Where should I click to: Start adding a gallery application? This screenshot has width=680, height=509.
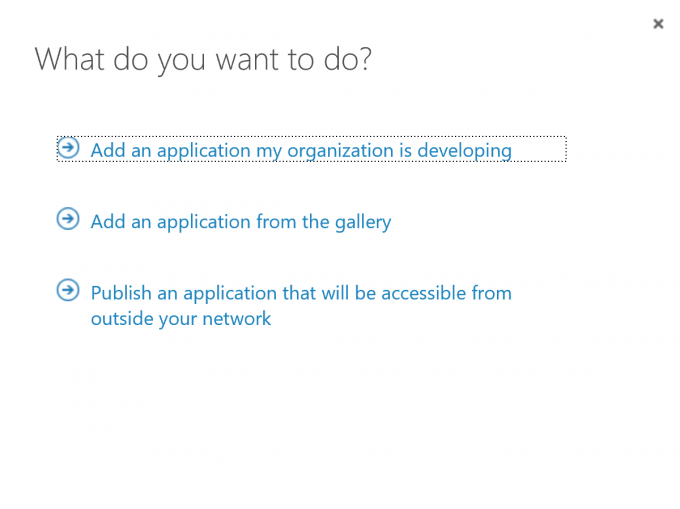pyautogui.click(x=240, y=222)
